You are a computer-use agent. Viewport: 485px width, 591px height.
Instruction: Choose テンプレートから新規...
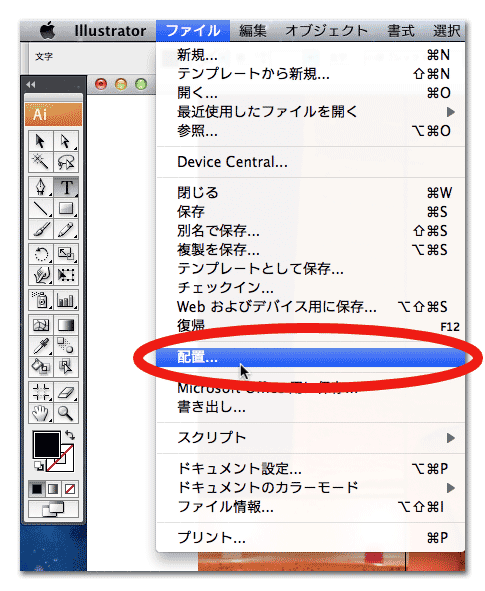pos(311,74)
